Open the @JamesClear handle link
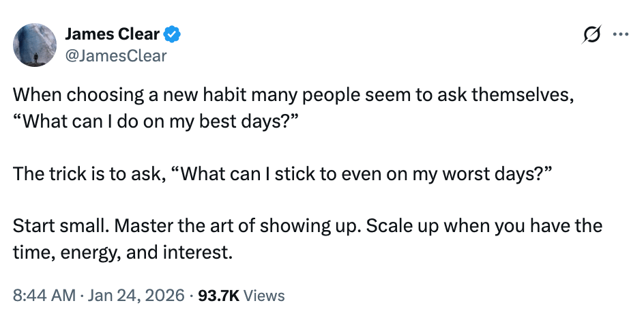 point(115,55)
